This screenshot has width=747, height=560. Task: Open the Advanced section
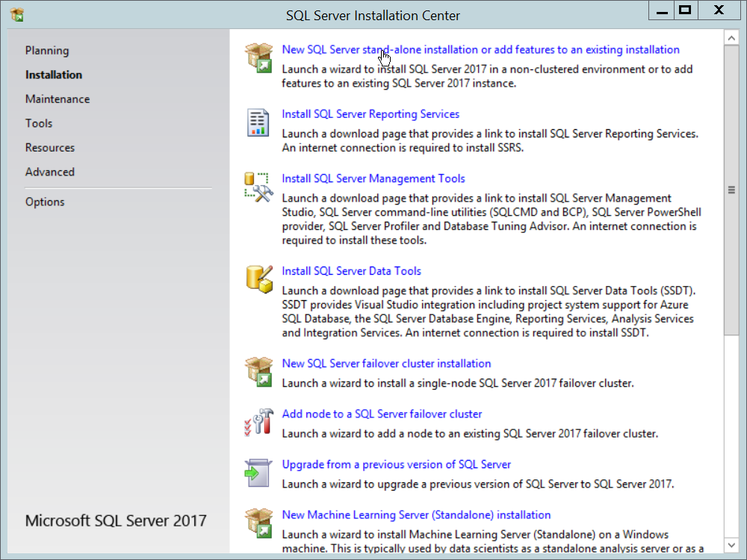[x=50, y=172]
